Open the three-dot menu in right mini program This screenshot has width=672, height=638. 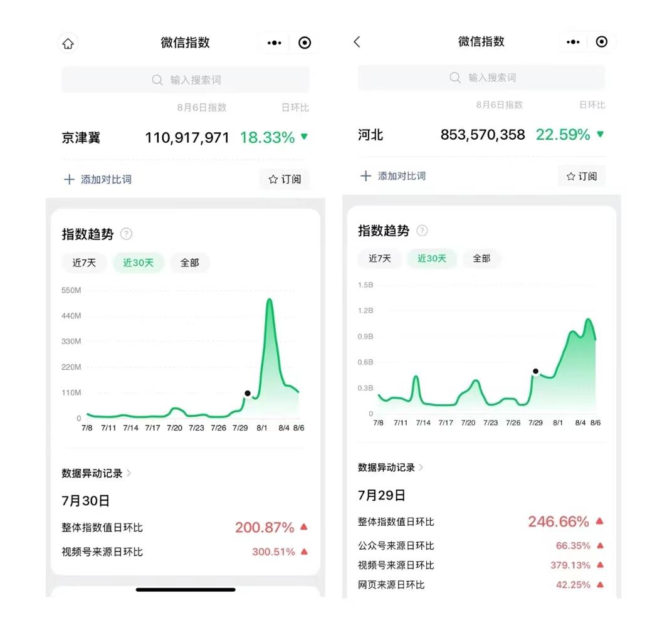coord(573,42)
